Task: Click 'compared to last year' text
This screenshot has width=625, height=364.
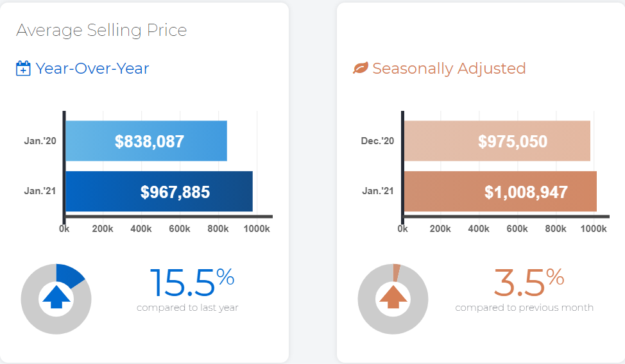Action: 188,308
